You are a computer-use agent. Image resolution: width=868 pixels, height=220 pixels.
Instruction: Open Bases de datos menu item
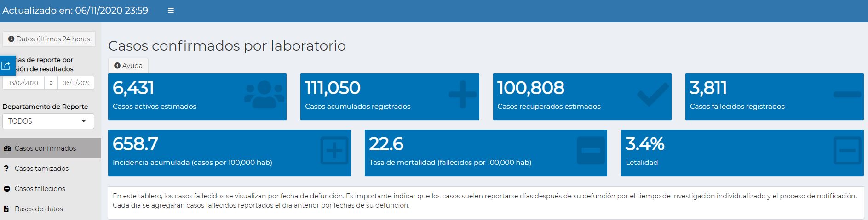coord(39,209)
